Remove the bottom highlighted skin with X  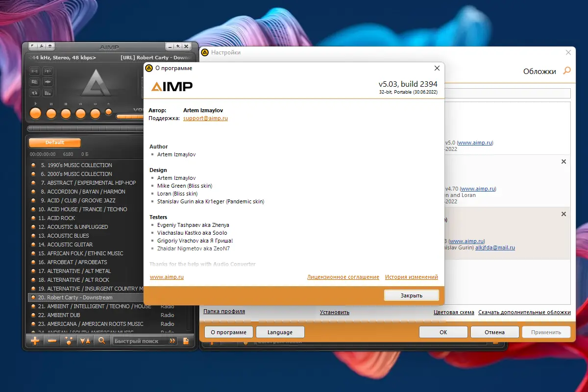(563, 214)
